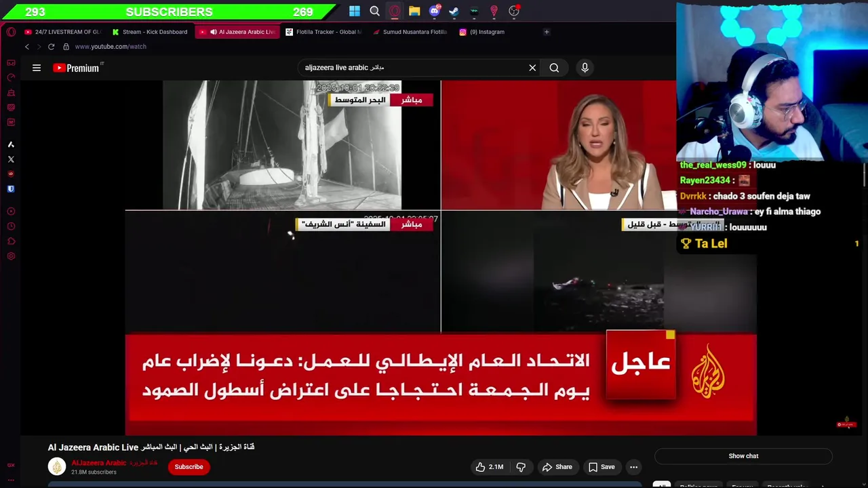Open the Sumud Nusantara Flotilla tab

click(410, 32)
